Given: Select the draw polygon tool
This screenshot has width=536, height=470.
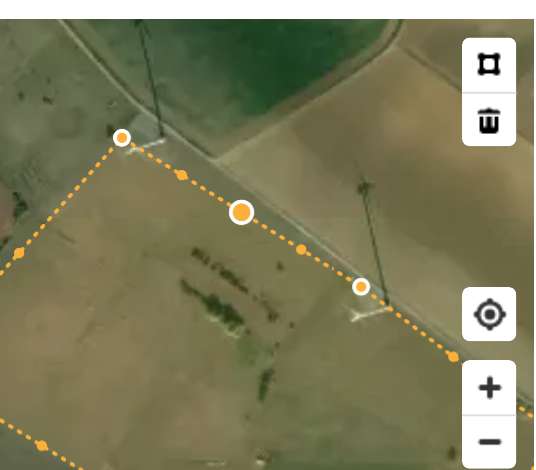Looking at the screenshot, I should point(489,64).
